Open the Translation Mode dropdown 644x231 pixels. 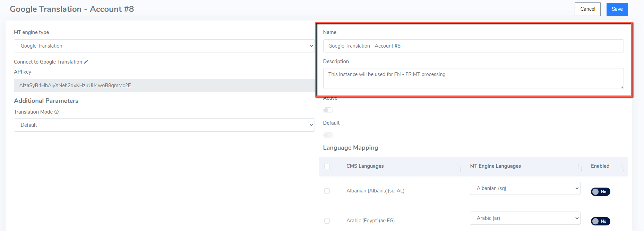click(x=164, y=125)
